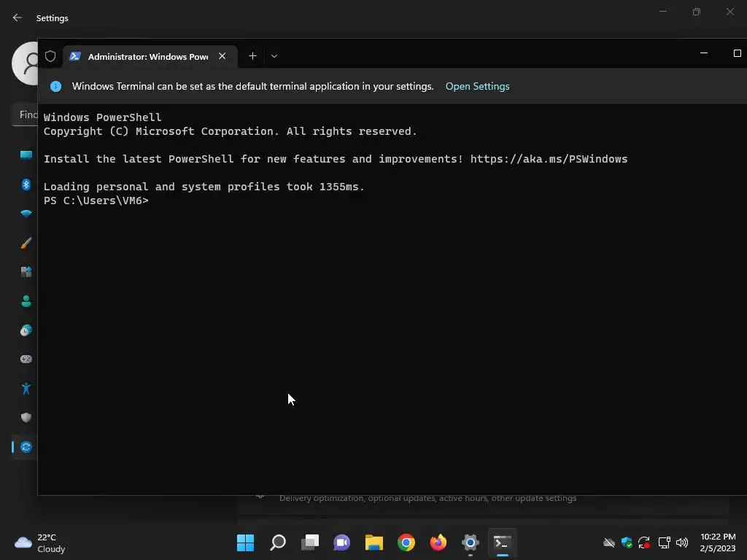The height and width of the screenshot is (560, 747).
Task: Open the Windows Start menu
Action: coord(245,542)
